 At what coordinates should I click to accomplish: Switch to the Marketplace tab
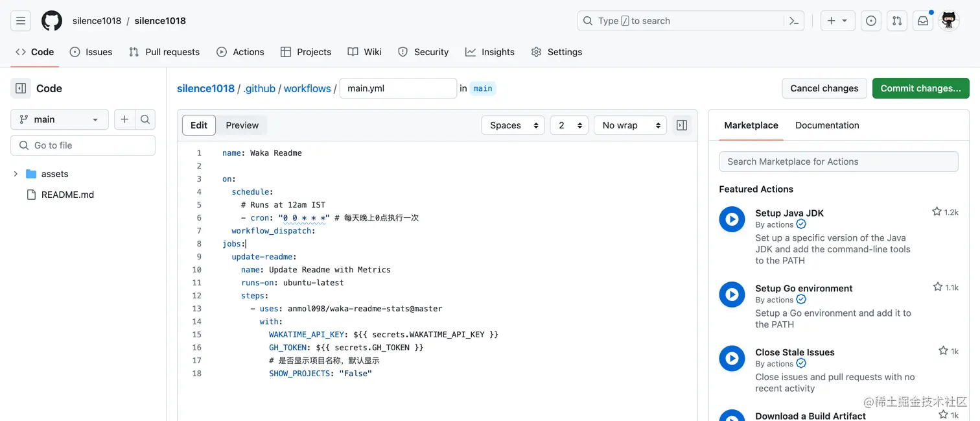pos(751,125)
